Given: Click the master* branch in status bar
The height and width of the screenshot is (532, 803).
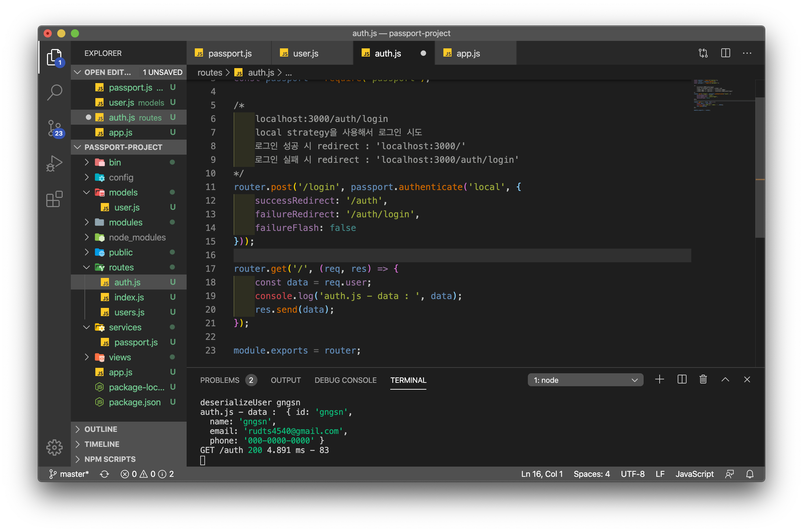Looking at the screenshot, I should 69,474.
